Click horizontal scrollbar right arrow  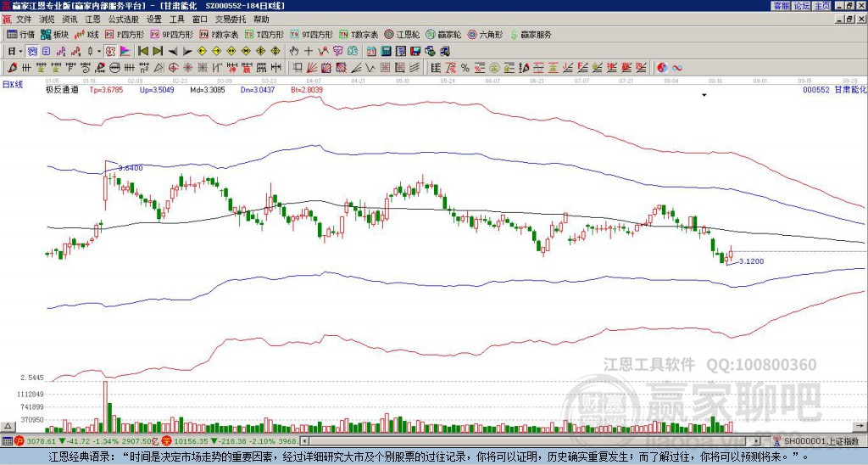pos(757,441)
